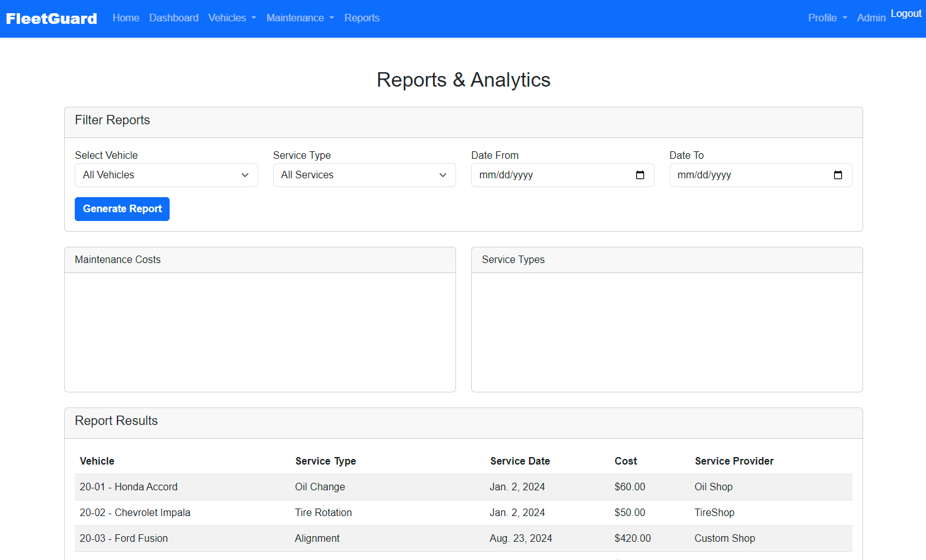Click the Cost column header
The image size is (926, 560).
pos(625,461)
